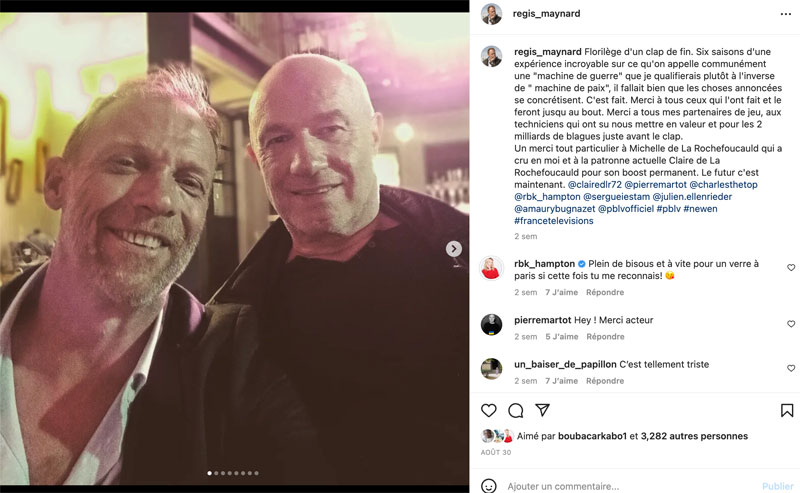Open un_baiser_de_papillon's avatar
Screen dimensions: 800x493
pyautogui.click(x=491, y=369)
